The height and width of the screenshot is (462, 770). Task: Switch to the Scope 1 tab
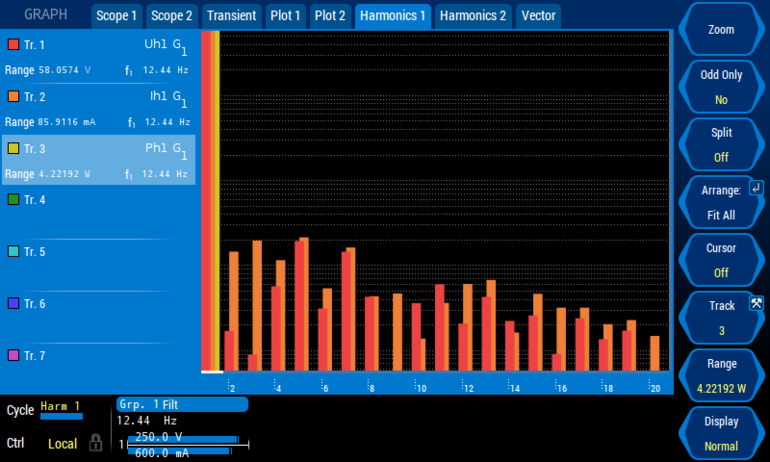click(x=116, y=16)
